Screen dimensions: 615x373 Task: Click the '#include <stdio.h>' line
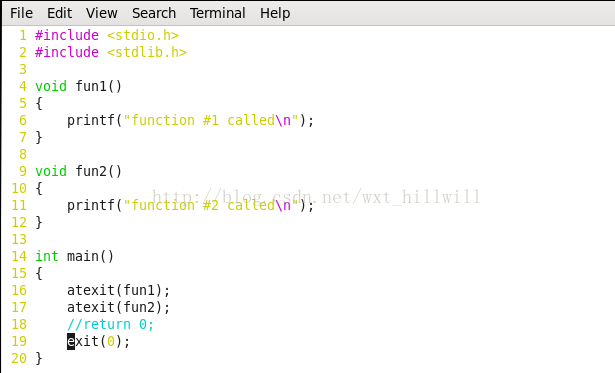[x=107, y=35]
